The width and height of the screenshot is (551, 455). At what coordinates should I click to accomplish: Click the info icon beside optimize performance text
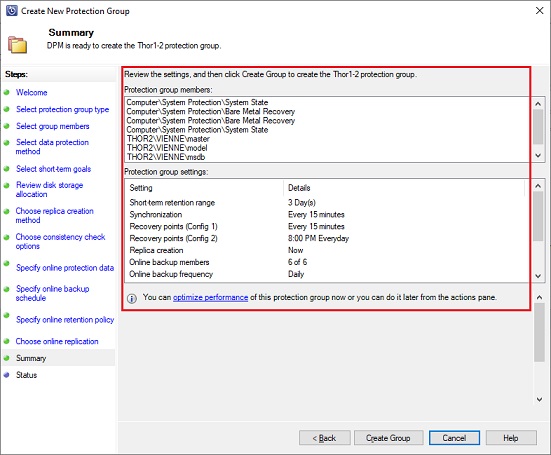132,298
